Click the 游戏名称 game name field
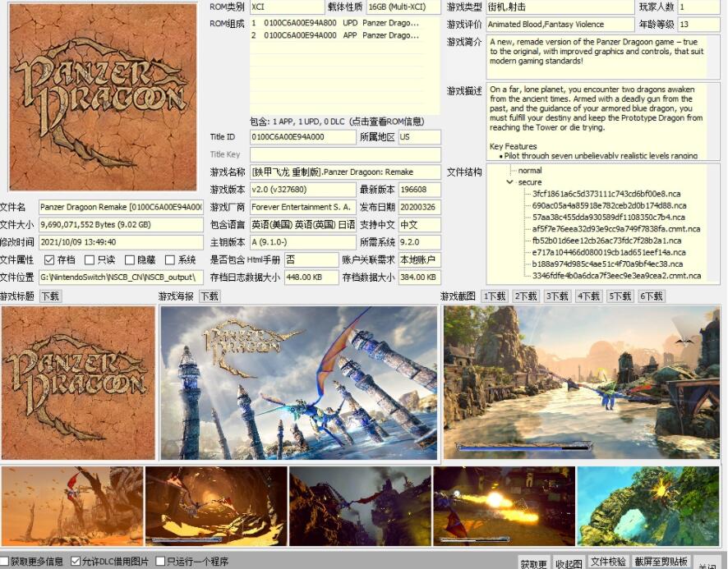The width and height of the screenshot is (728, 569). point(345,172)
